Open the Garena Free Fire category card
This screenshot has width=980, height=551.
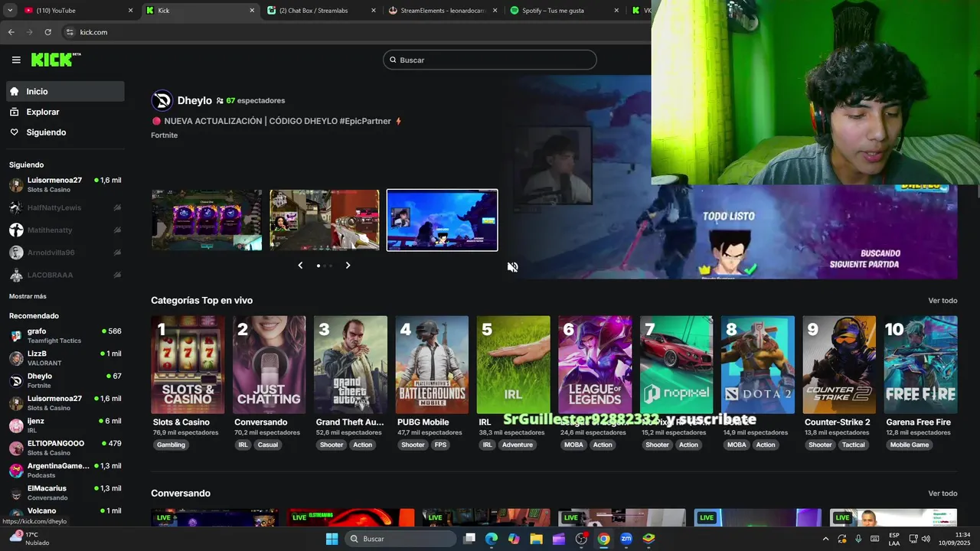point(921,365)
